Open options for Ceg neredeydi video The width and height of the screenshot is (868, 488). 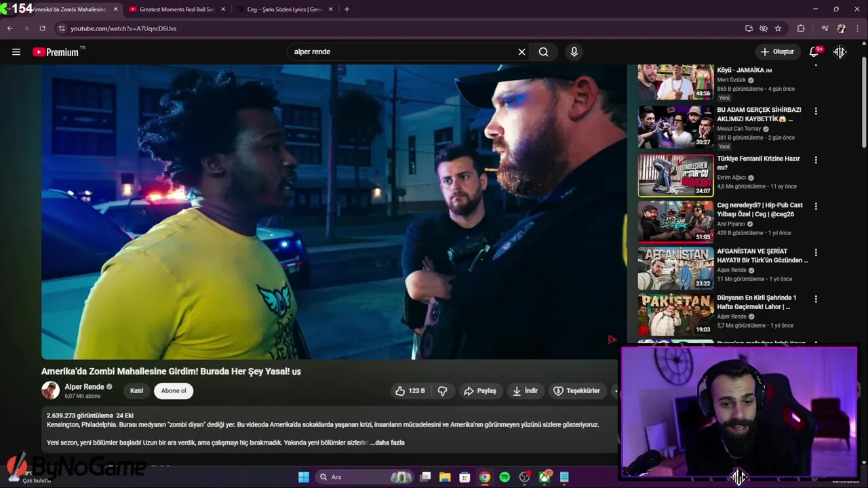816,206
